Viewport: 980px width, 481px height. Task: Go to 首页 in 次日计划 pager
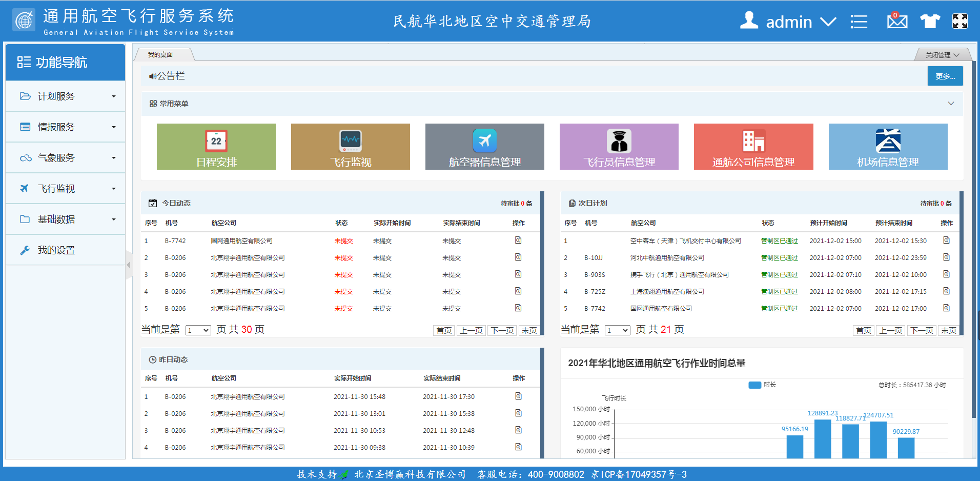click(864, 330)
